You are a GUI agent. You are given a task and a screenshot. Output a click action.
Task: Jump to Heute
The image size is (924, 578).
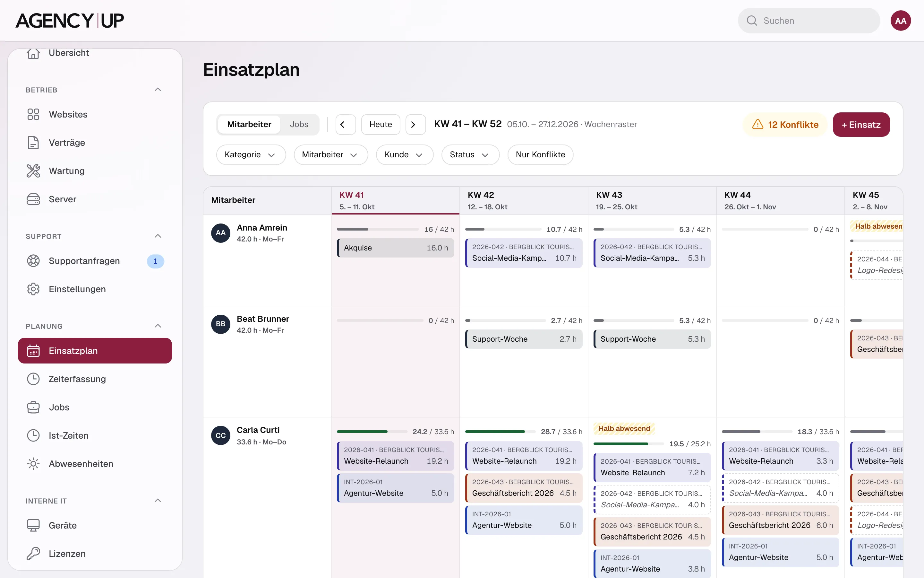[381, 125]
